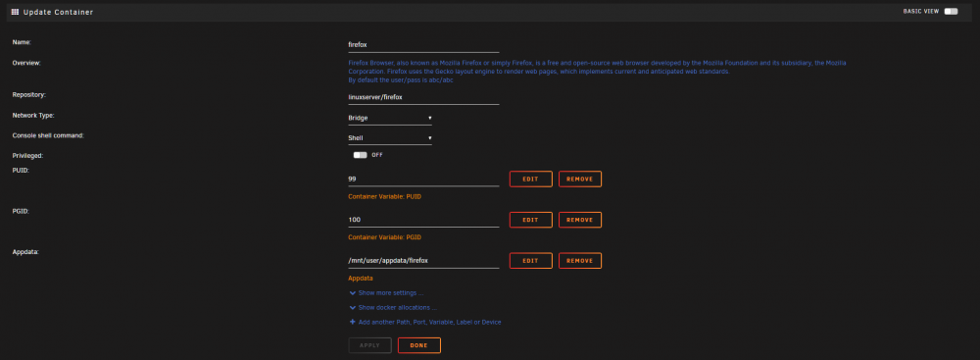Open the Console shell command dropdown
The width and height of the screenshot is (980, 360).
pyautogui.click(x=390, y=137)
